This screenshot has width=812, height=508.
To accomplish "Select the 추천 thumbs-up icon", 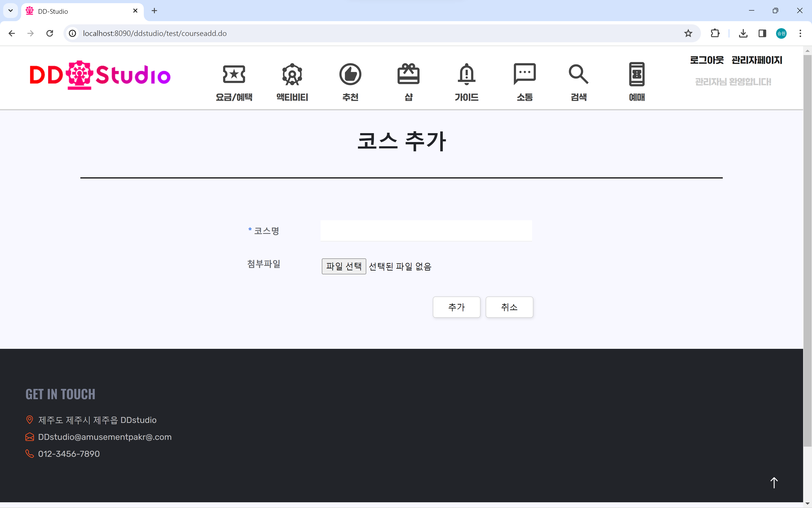I will click(x=350, y=74).
